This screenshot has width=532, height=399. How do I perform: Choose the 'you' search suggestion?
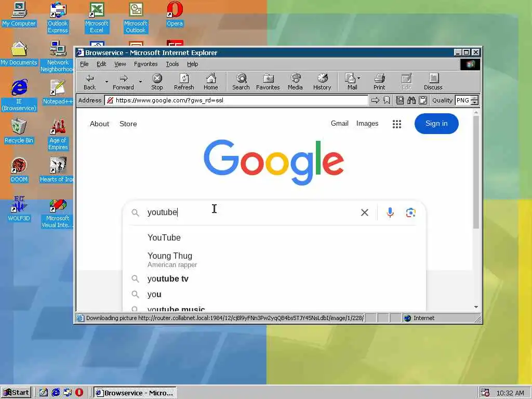(274, 295)
